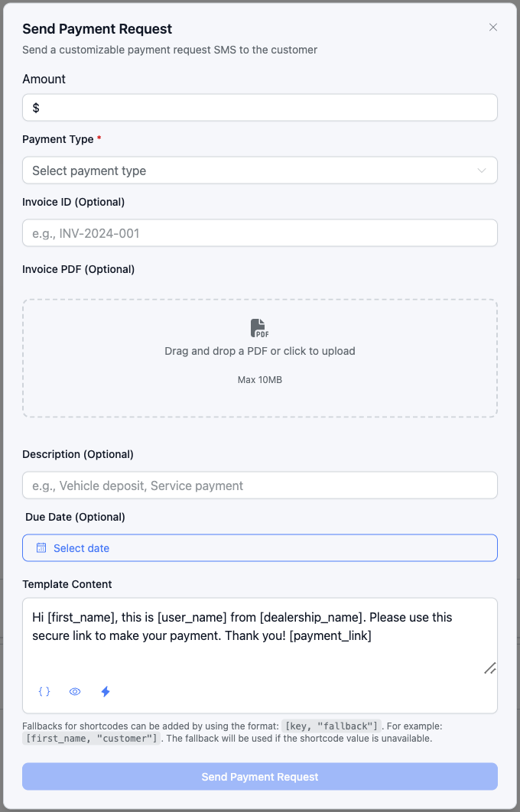Focus the Invoice ID input field
Image resolution: width=520 pixels, height=812 pixels.
tap(260, 233)
